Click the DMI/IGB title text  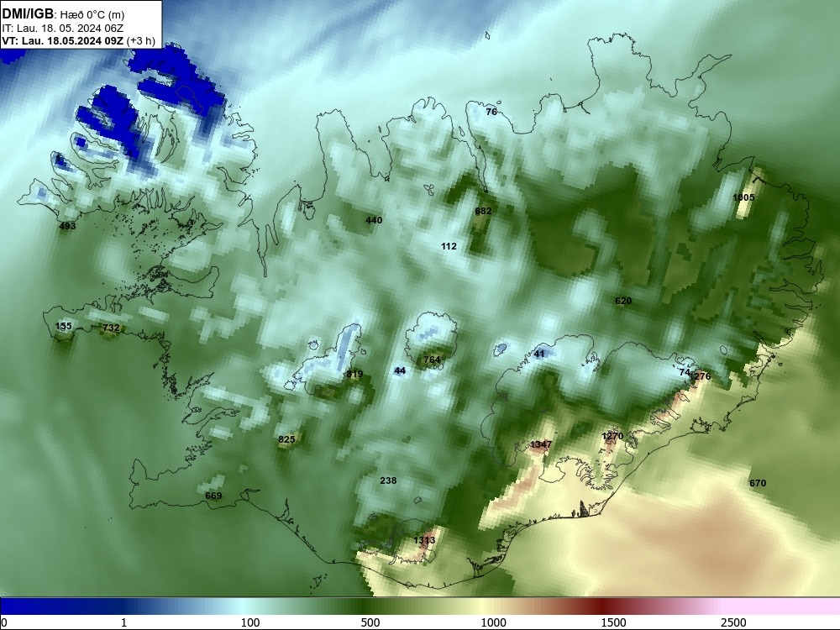point(28,13)
